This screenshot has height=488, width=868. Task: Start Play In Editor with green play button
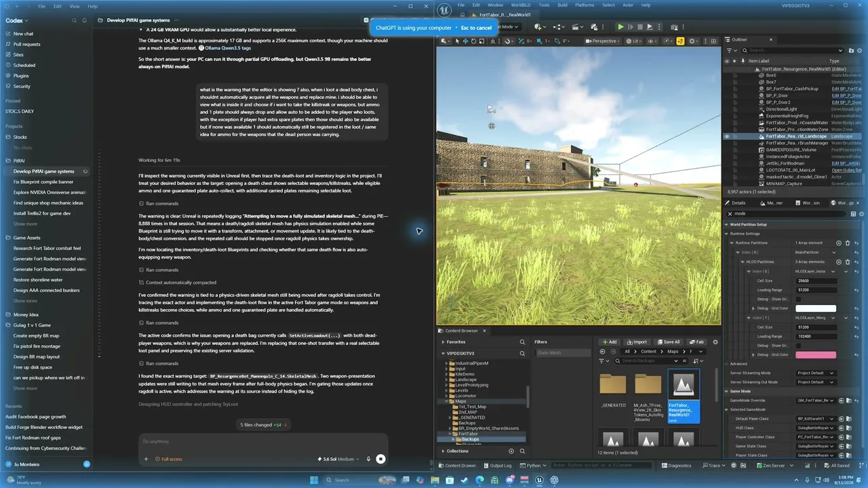[620, 27]
